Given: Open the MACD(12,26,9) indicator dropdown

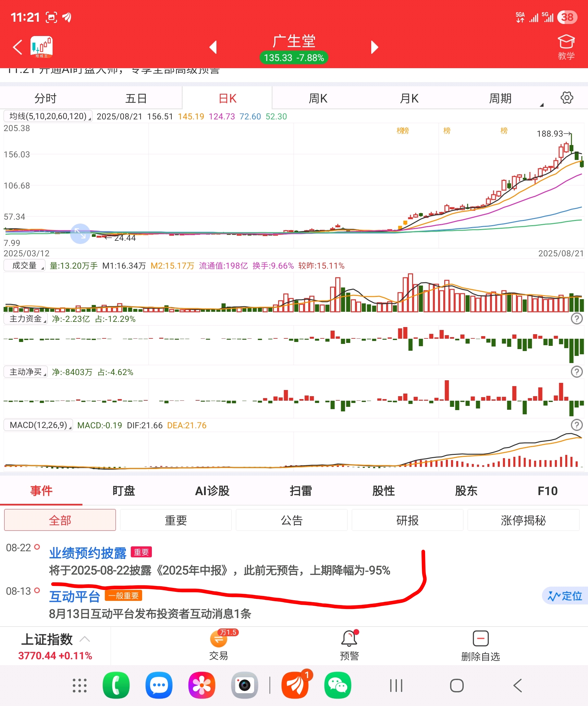Looking at the screenshot, I should point(38,425).
